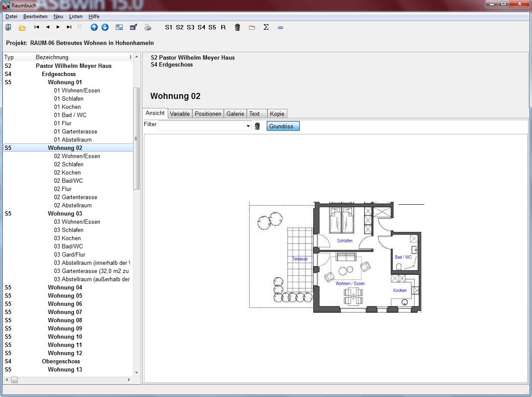Click the printer icon in toolbar
This screenshot has height=397, width=532.
pos(148,27)
